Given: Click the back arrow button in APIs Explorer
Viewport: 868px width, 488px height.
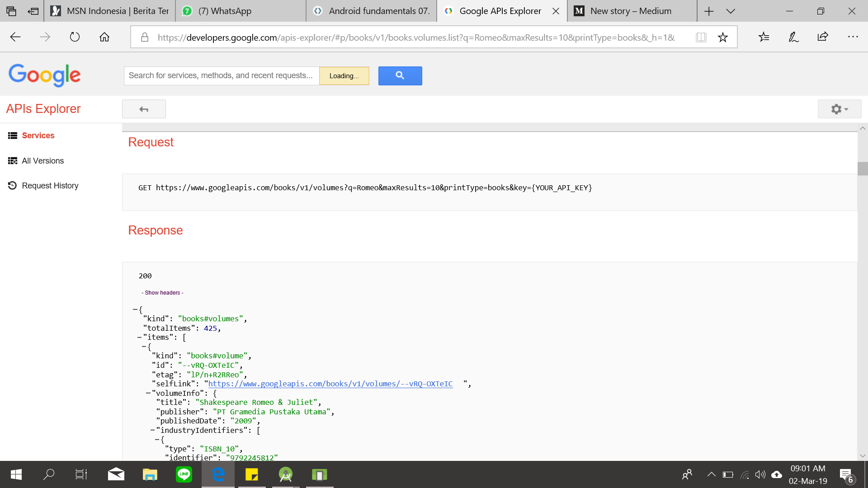Looking at the screenshot, I should click(144, 109).
